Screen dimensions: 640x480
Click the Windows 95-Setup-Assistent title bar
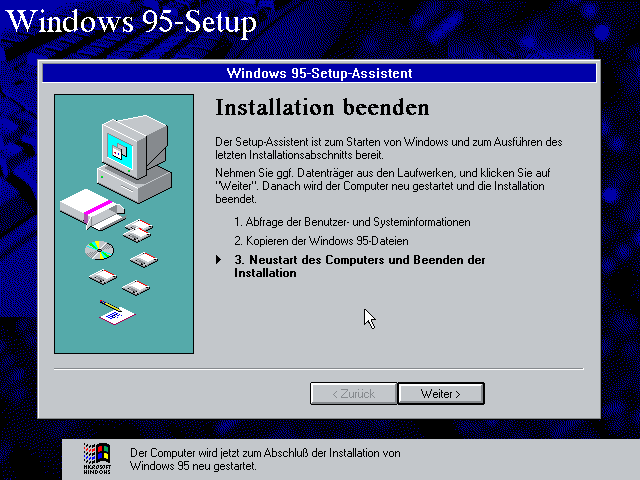coord(320,73)
